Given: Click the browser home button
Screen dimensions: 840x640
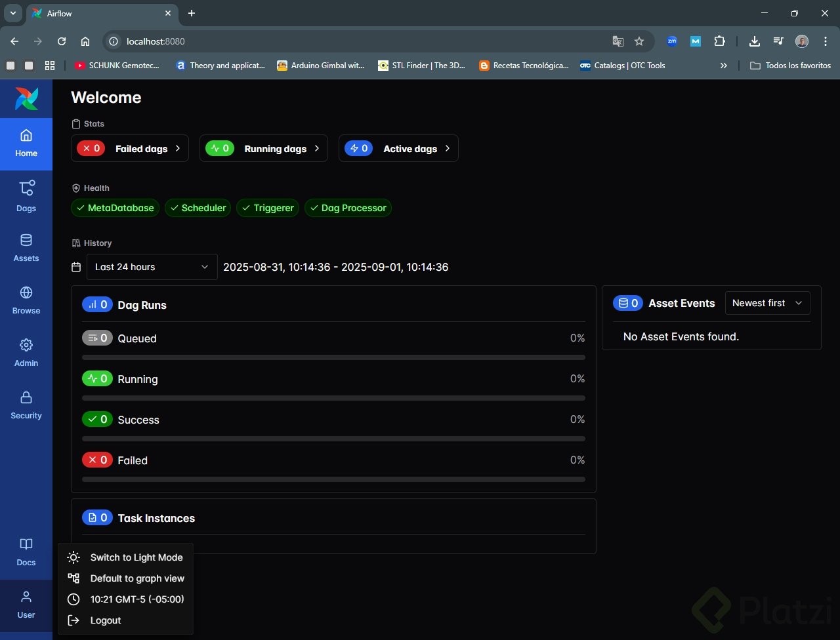Looking at the screenshot, I should [85, 41].
